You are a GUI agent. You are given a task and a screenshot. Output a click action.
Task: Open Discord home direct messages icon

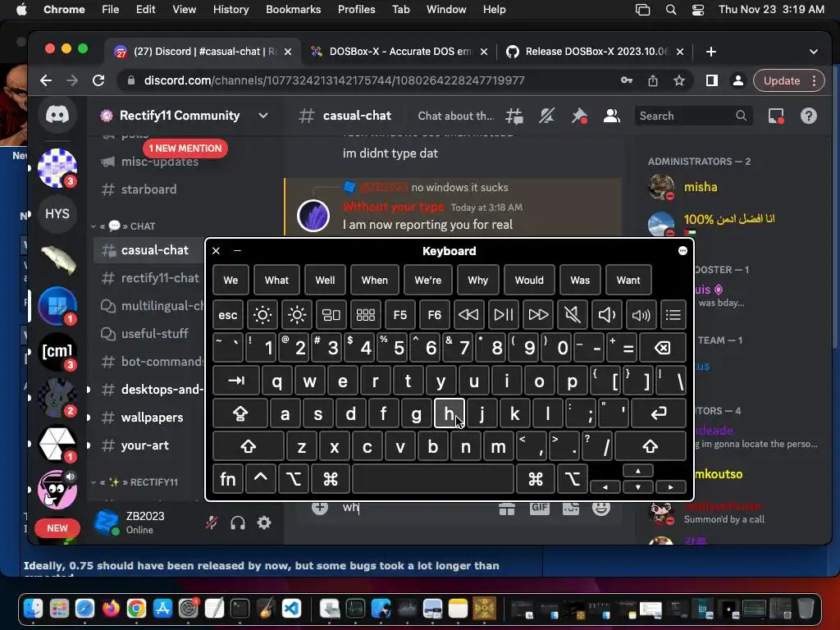pos(57,115)
